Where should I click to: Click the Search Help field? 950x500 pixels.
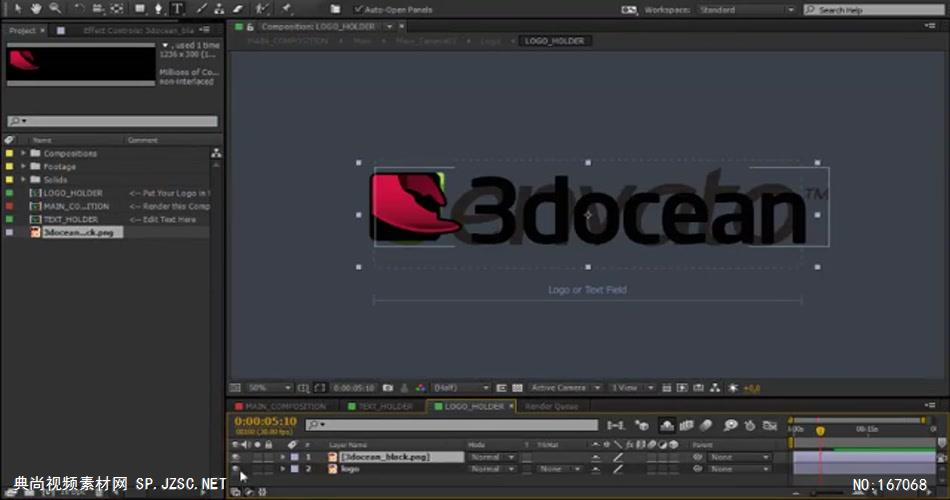874,10
